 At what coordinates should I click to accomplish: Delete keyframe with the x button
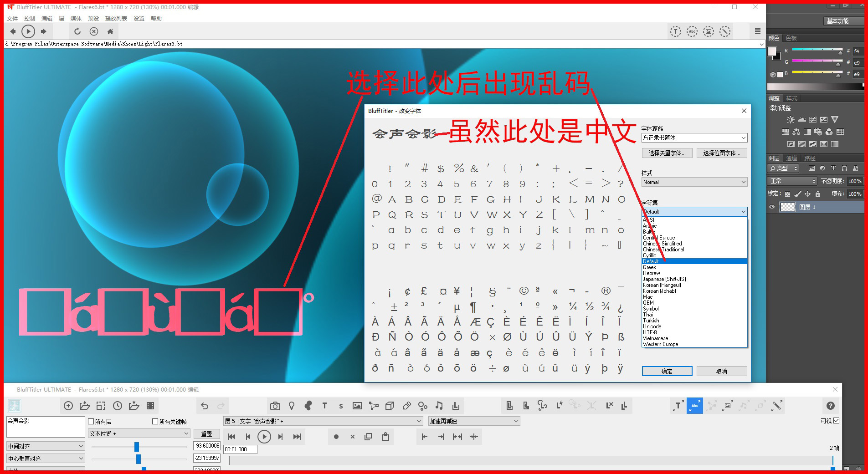352,437
